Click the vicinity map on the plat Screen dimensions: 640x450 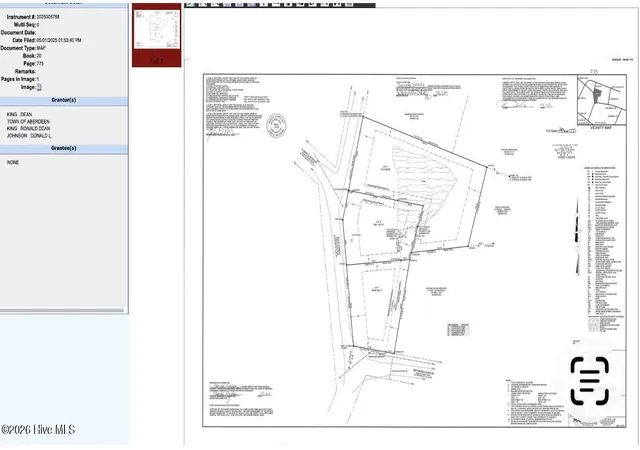tap(602, 100)
